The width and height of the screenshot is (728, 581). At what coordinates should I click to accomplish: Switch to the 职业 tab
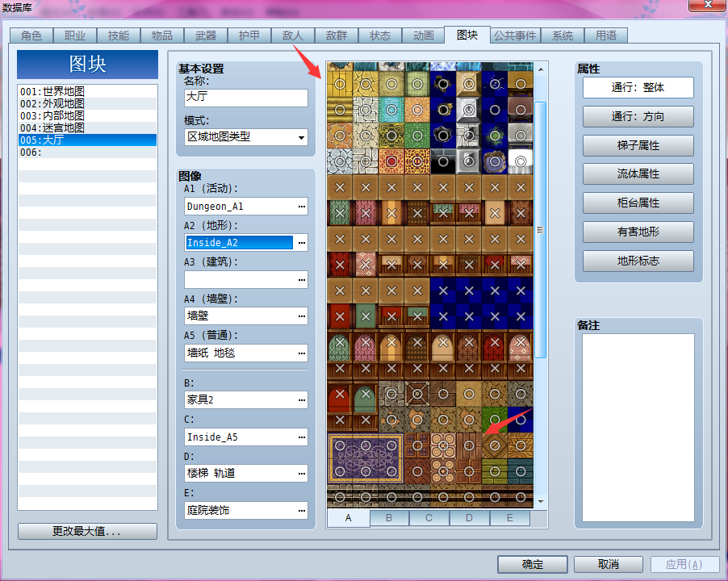pyautogui.click(x=75, y=36)
